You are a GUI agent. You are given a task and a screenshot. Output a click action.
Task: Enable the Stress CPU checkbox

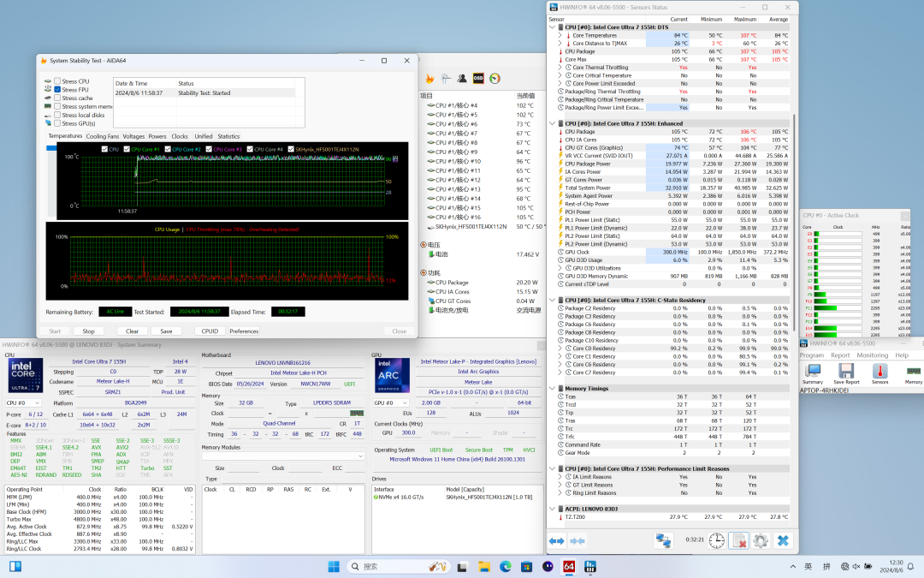[x=57, y=81]
